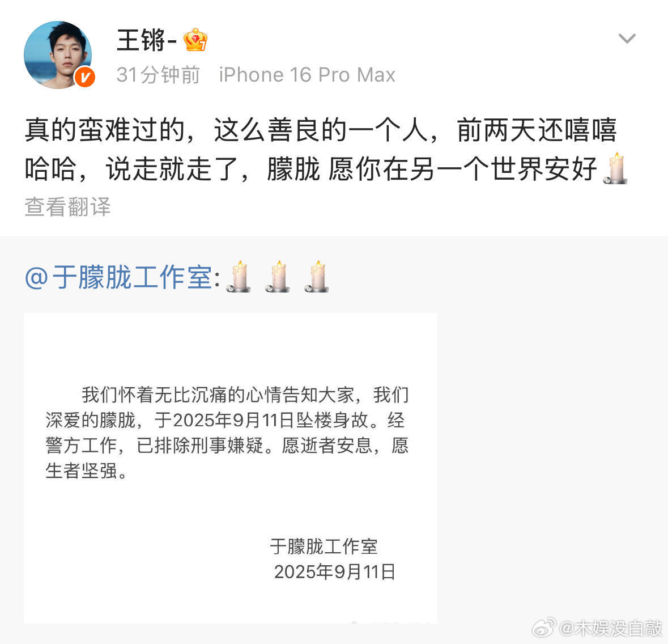Tap the 2025年9月11日 date under the signature

click(335, 572)
